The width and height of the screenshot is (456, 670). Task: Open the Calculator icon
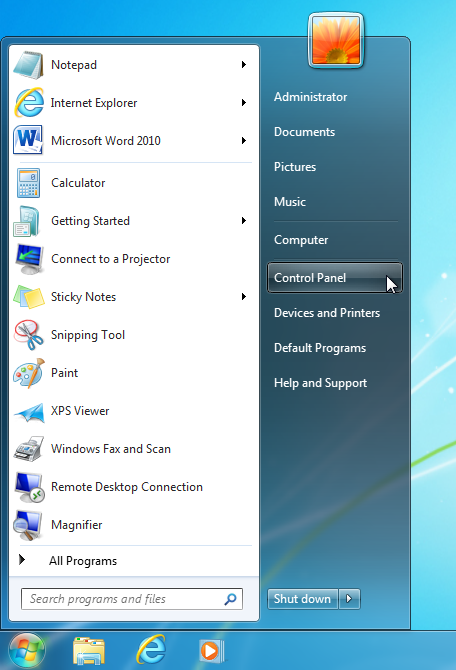tap(28, 183)
